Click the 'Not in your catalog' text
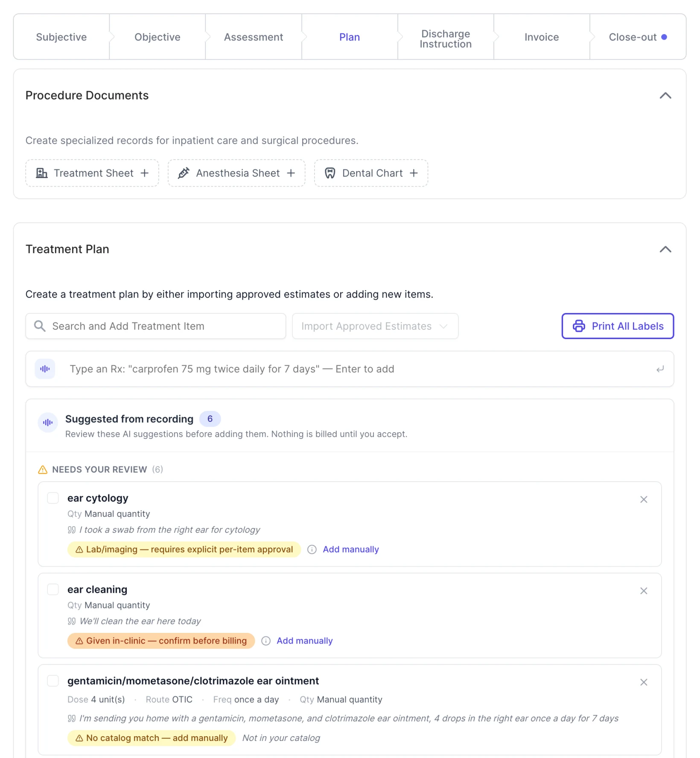This screenshot has height=758, width=700. [x=281, y=738]
